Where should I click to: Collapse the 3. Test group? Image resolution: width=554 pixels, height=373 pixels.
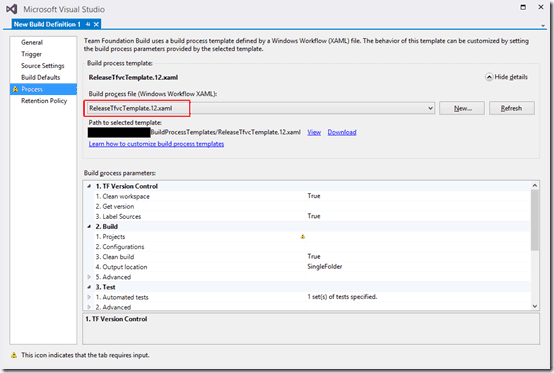coord(89,287)
